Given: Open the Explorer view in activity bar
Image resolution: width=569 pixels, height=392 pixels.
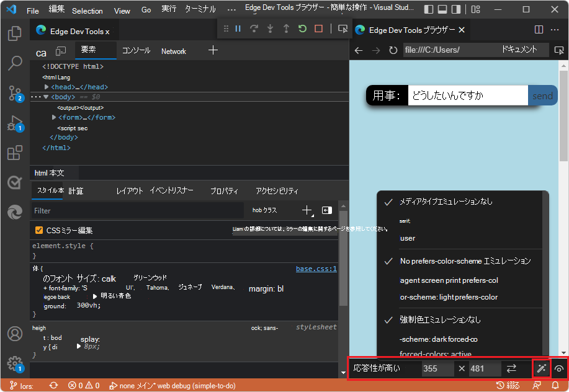Looking at the screenshot, I should 14,33.
